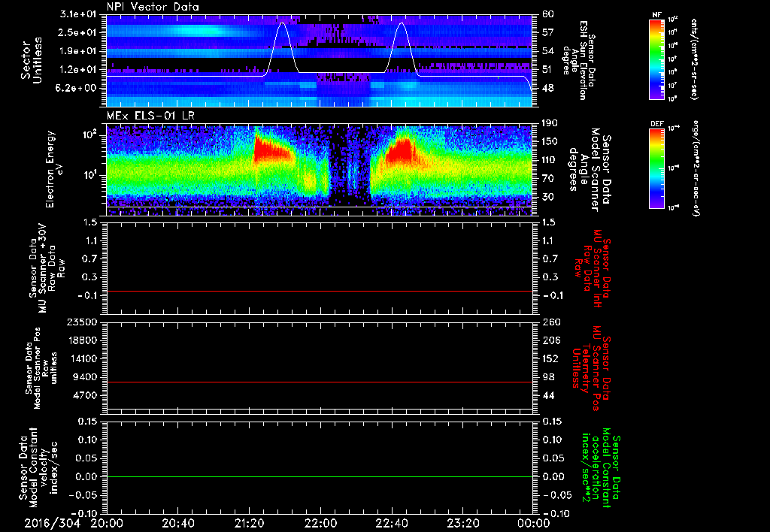Click the 60 degree sun elevation tick
Screen dimensions: 770x532
pyautogui.click(x=548, y=14)
